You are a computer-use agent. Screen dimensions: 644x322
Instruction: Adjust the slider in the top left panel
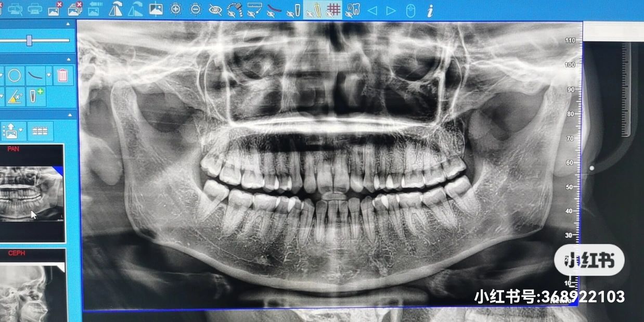click(30, 40)
